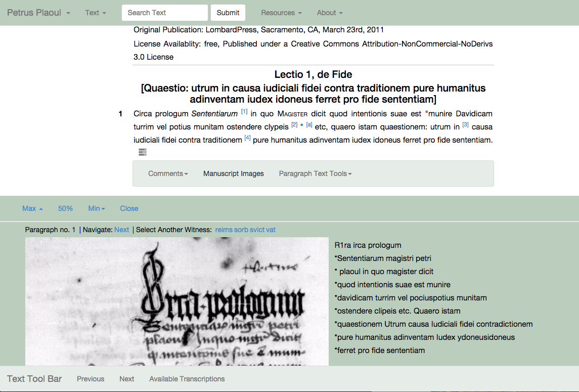This screenshot has height=392, width=579.
Task: Open the About menu
Action: (330, 13)
